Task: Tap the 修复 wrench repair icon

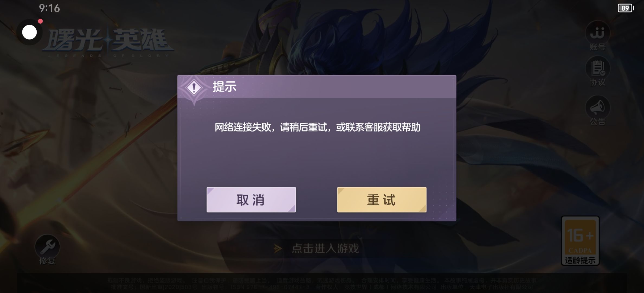Action: pos(47,247)
